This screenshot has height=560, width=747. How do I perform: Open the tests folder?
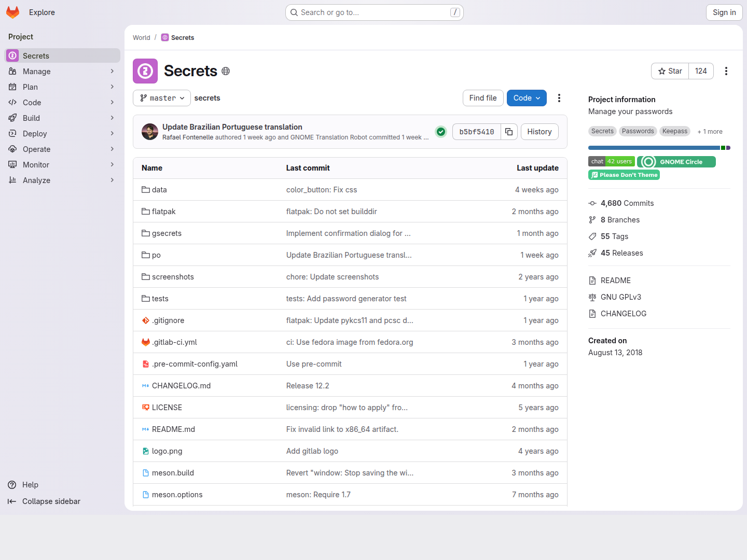coord(160,299)
